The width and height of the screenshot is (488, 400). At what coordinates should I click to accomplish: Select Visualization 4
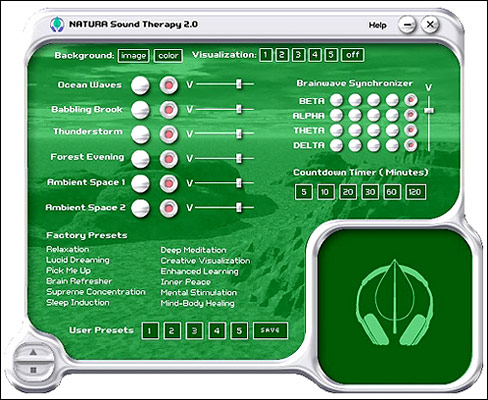pyautogui.click(x=314, y=55)
